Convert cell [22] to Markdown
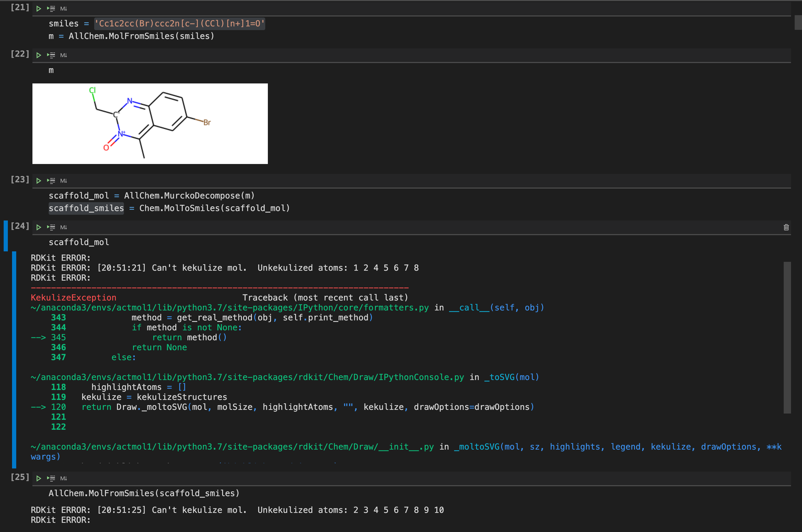 point(64,55)
